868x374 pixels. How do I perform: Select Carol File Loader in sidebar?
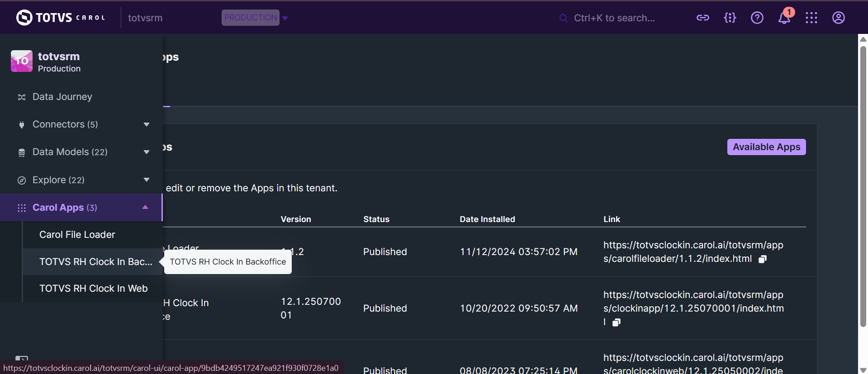[x=77, y=235]
